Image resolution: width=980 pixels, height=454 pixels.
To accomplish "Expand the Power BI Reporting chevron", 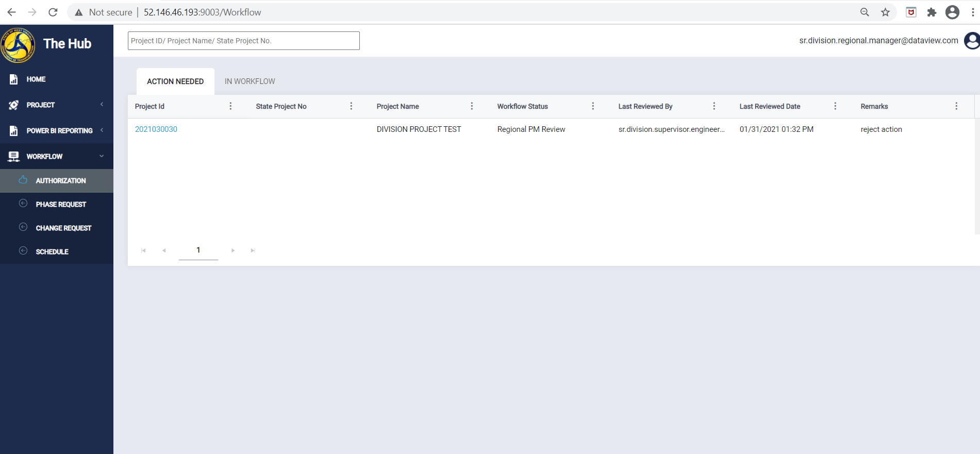I will point(102,130).
